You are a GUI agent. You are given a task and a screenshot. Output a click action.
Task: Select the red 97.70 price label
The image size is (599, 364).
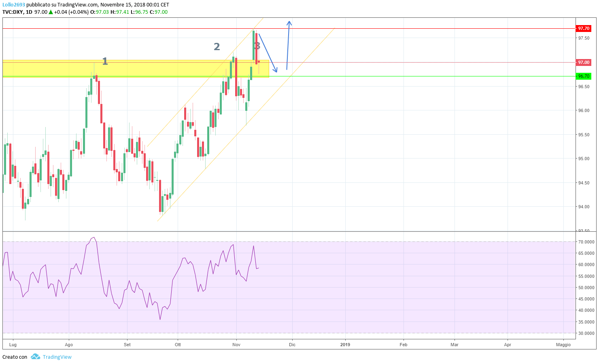point(584,28)
